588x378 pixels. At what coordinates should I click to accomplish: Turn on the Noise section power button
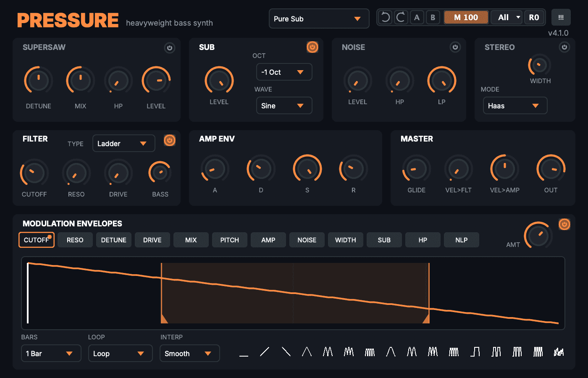click(x=455, y=47)
